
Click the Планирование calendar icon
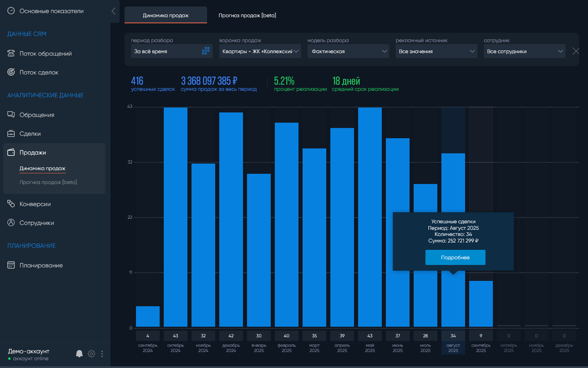point(11,265)
